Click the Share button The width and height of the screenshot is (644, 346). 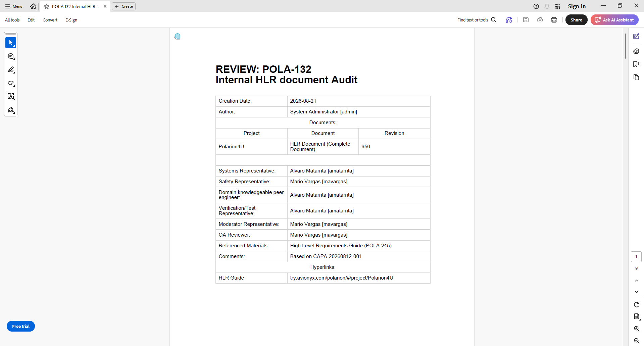[576, 20]
